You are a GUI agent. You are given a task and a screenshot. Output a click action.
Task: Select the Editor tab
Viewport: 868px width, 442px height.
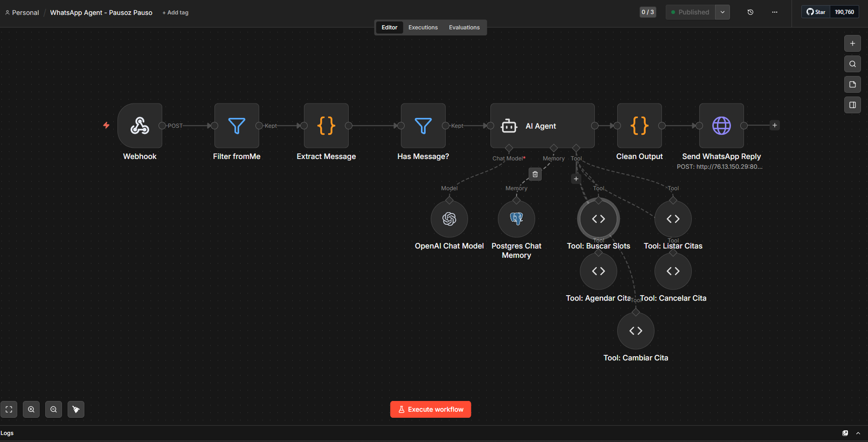point(389,28)
